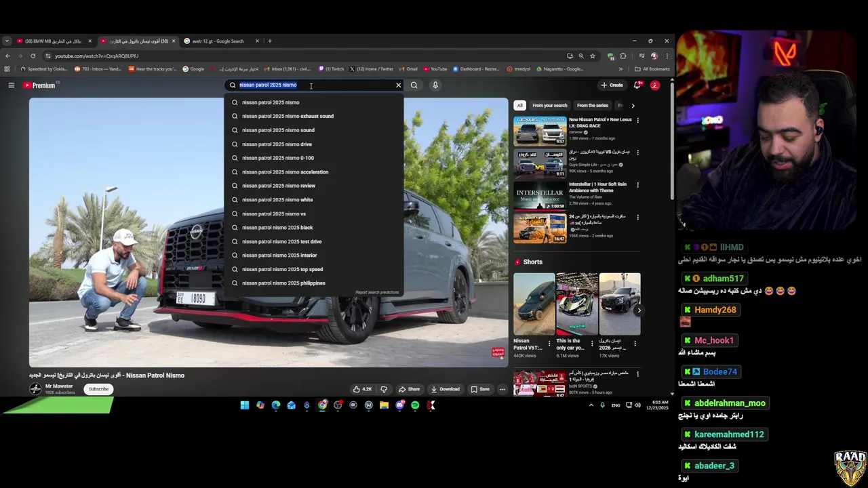Open Interstellar ambience video thumbnail

(540, 196)
